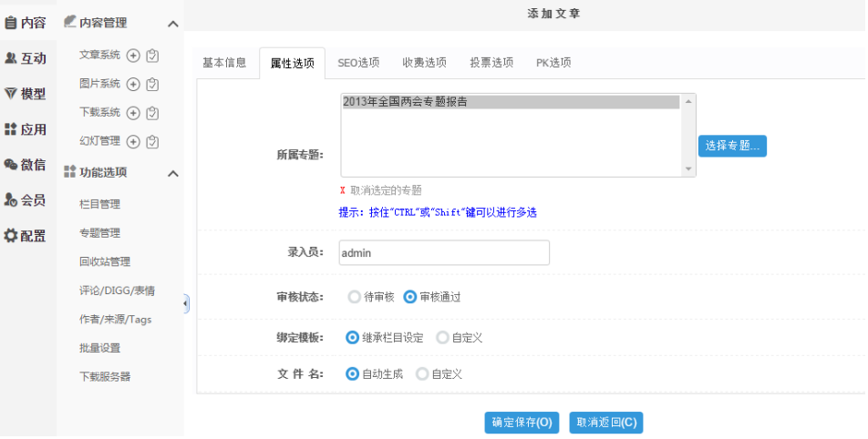Switch to the 基本信息 tab

[224, 63]
